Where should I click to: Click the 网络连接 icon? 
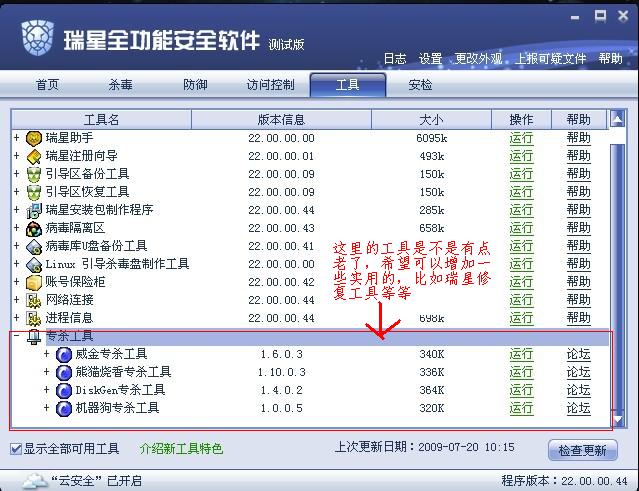tap(34, 300)
